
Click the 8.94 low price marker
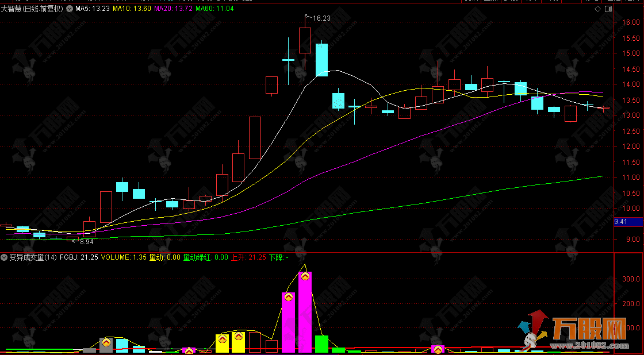point(86,242)
